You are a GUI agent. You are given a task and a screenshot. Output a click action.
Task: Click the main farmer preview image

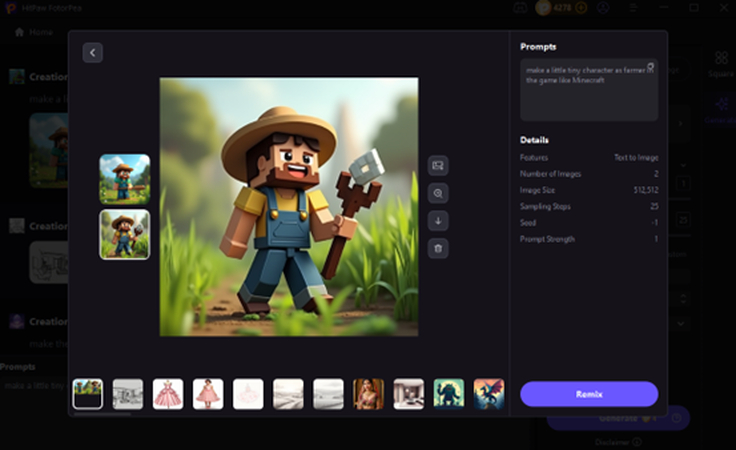(x=289, y=207)
